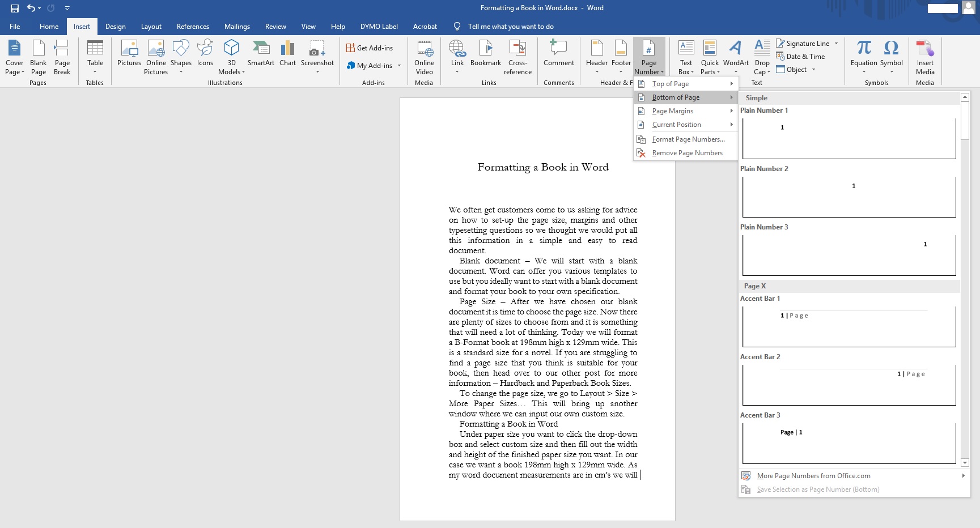Insert a Table into the document

pyautogui.click(x=95, y=56)
